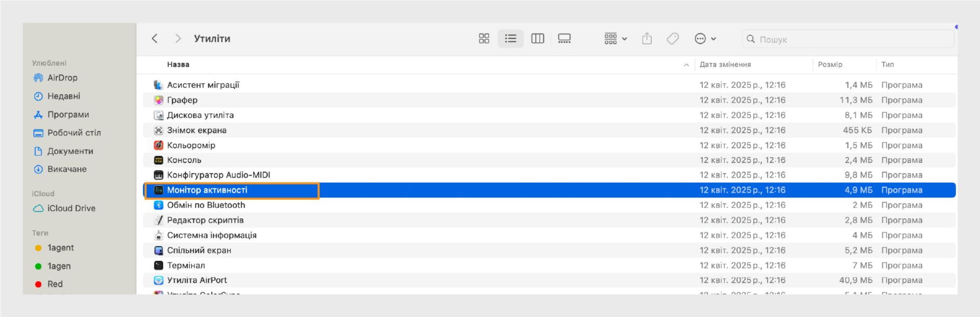Open iCloud Drive in sidebar

coord(71,208)
